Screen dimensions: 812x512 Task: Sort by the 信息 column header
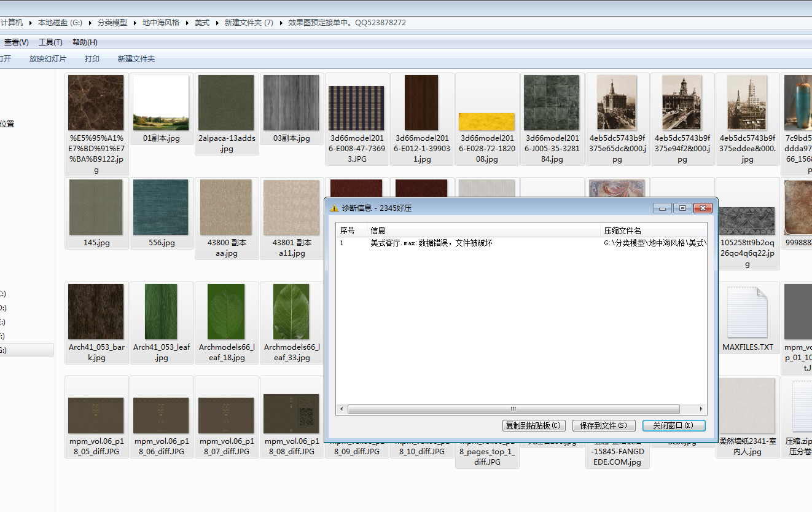point(483,230)
